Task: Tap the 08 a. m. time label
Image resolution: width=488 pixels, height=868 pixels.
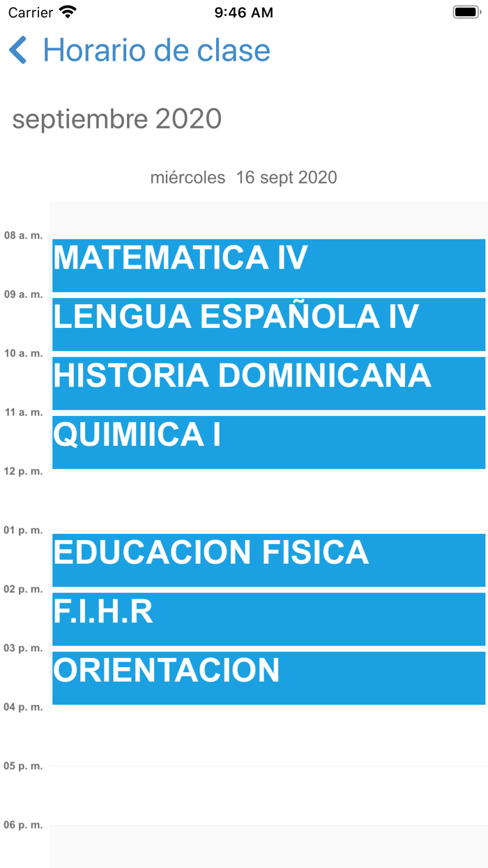Action: point(23,235)
